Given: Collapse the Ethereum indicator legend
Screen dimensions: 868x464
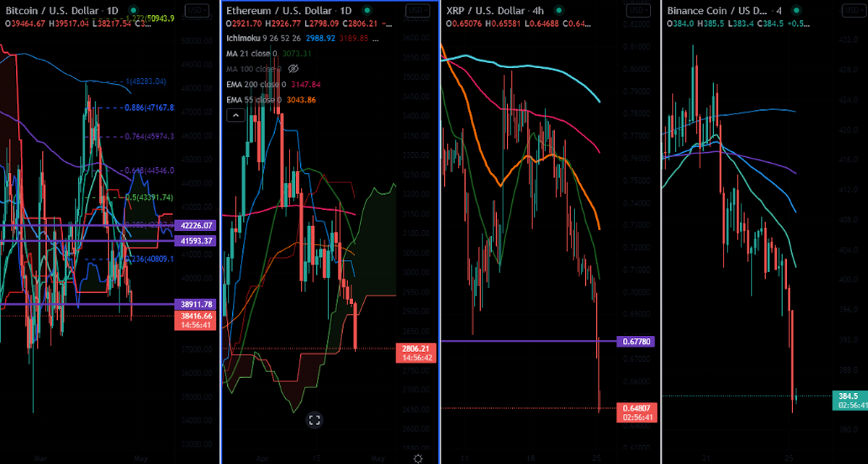Looking at the screenshot, I should 235,115.
